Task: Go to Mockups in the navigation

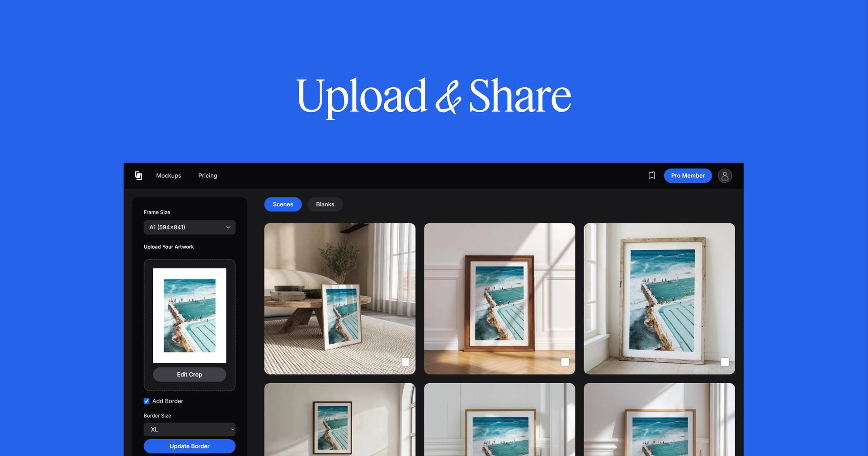Action: click(168, 176)
